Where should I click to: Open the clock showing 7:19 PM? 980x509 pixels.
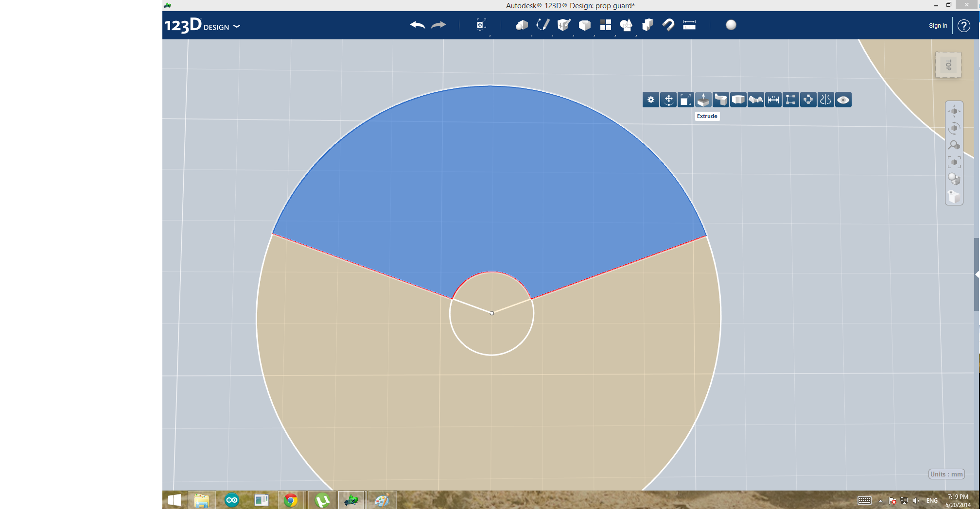(958, 501)
